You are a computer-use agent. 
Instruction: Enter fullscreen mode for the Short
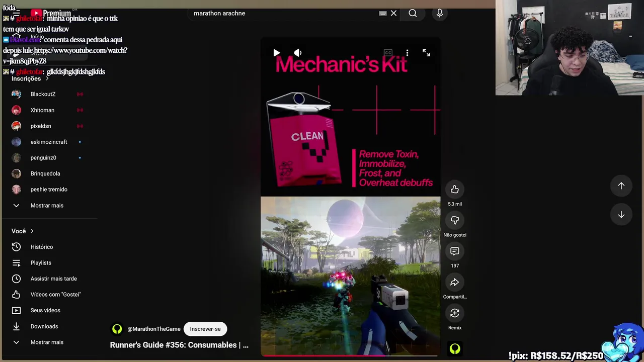426,53
